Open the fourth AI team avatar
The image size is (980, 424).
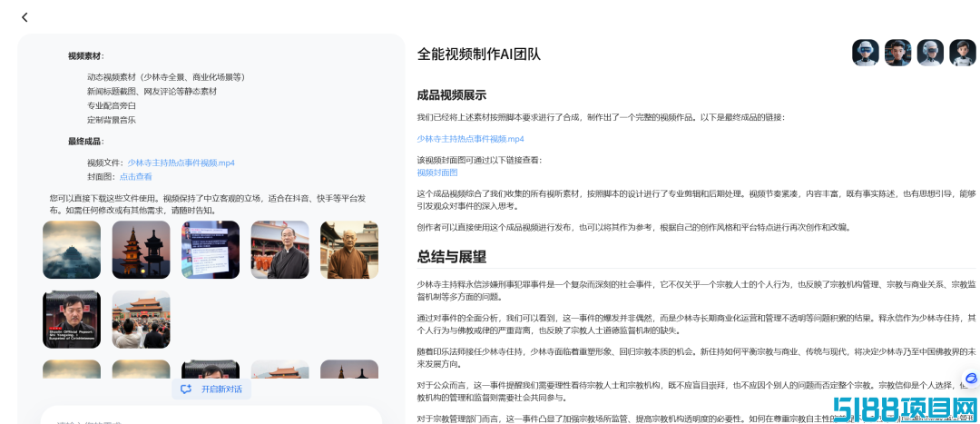coord(963,53)
